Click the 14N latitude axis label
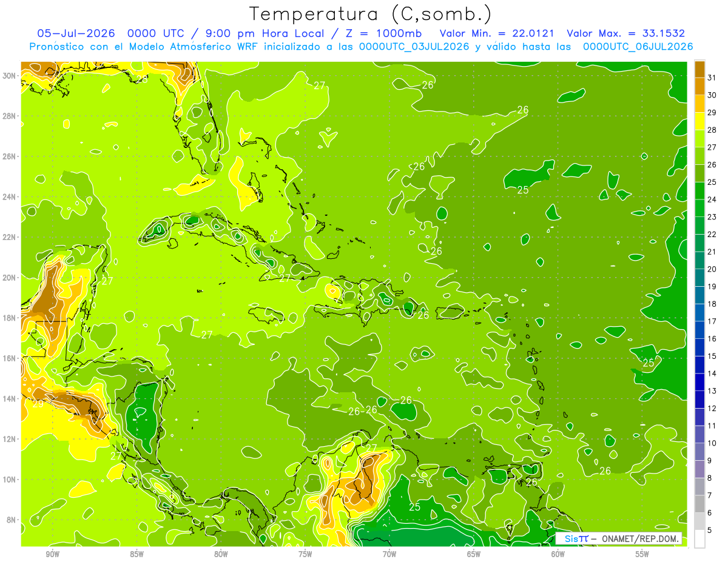The height and width of the screenshot is (562, 728). tap(10, 398)
